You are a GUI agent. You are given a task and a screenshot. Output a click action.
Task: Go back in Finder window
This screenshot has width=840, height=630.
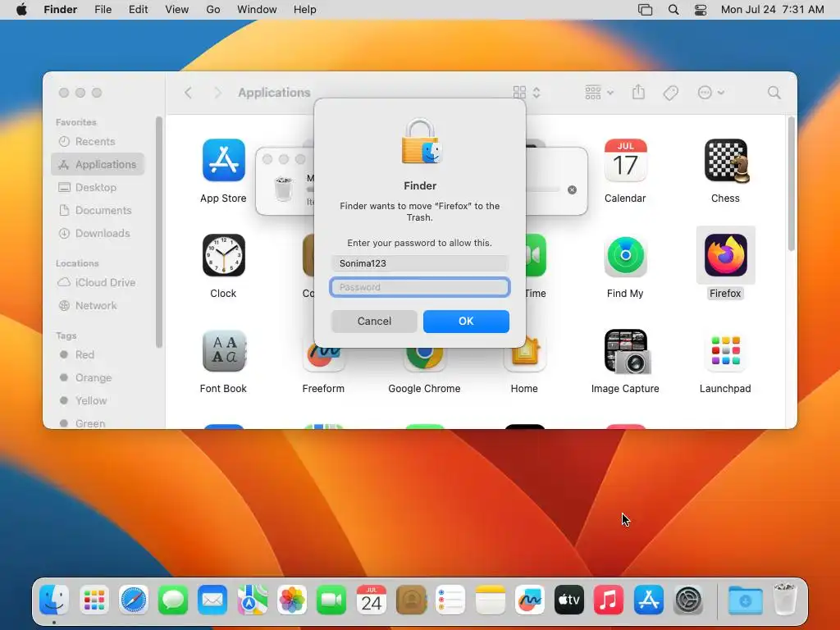coord(188,93)
